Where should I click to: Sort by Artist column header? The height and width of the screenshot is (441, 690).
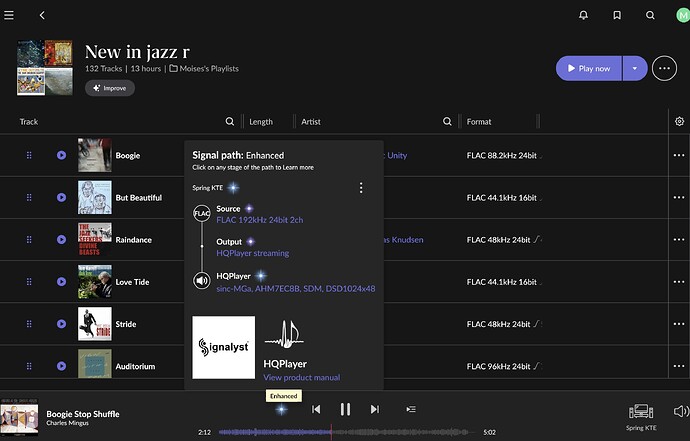pyautogui.click(x=311, y=122)
